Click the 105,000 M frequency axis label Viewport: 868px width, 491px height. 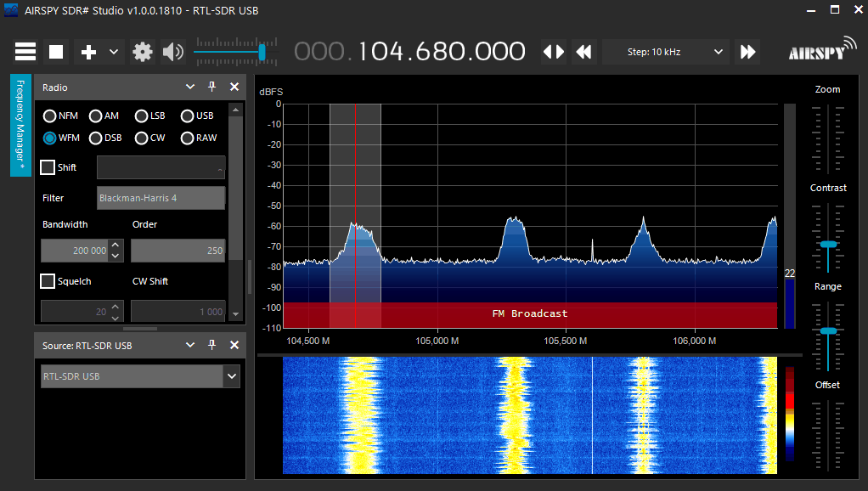(x=437, y=341)
